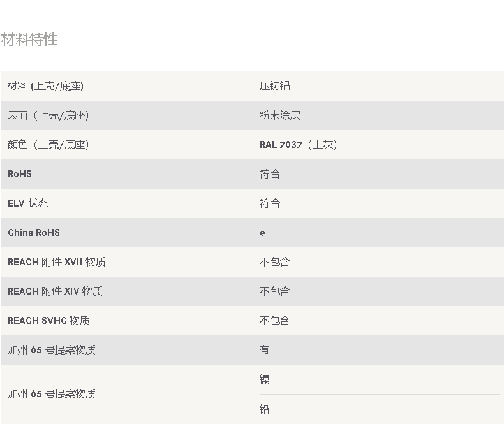Click the 粉末涂层 surface value

pyautogui.click(x=280, y=115)
